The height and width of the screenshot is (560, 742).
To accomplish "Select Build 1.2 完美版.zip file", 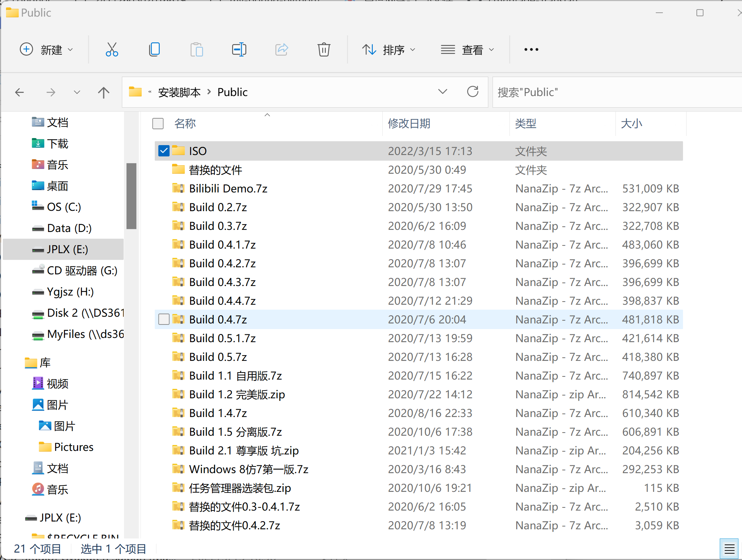I will coord(419,394).
